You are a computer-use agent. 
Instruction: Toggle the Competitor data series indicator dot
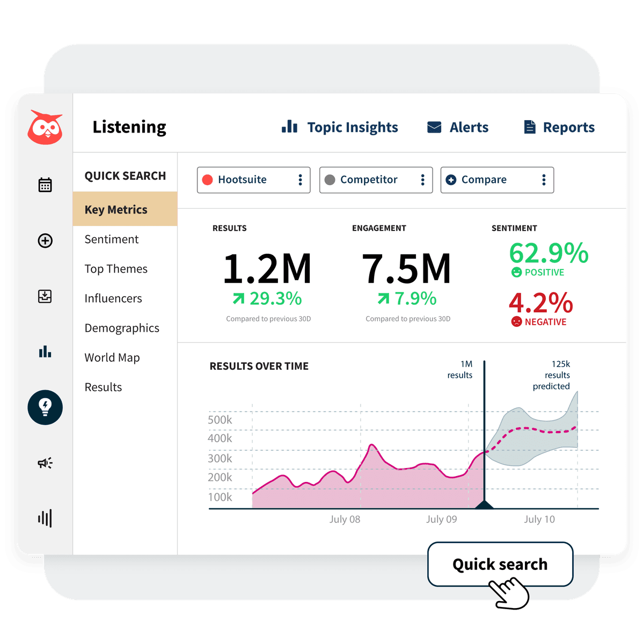331,180
